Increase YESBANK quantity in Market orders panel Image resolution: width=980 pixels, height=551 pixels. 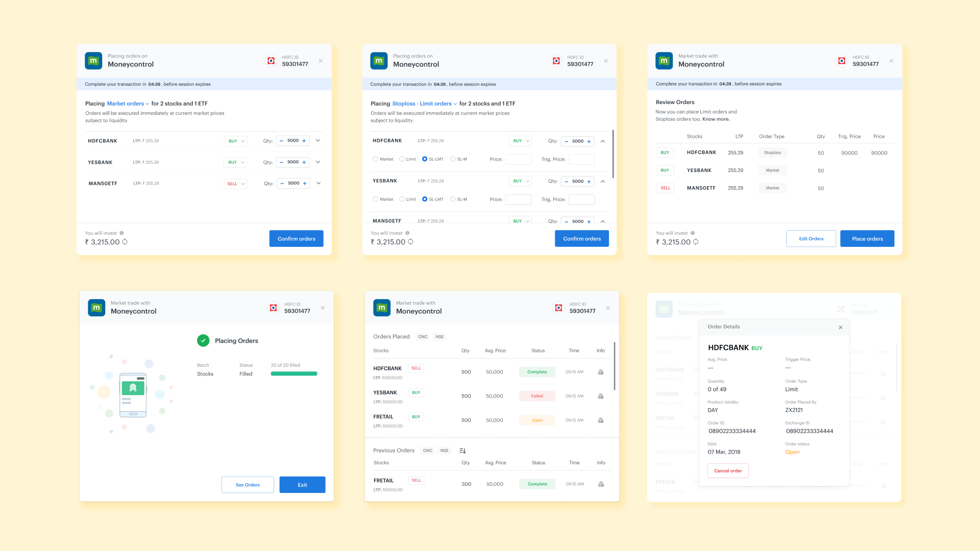pyautogui.click(x=304, y=162)
